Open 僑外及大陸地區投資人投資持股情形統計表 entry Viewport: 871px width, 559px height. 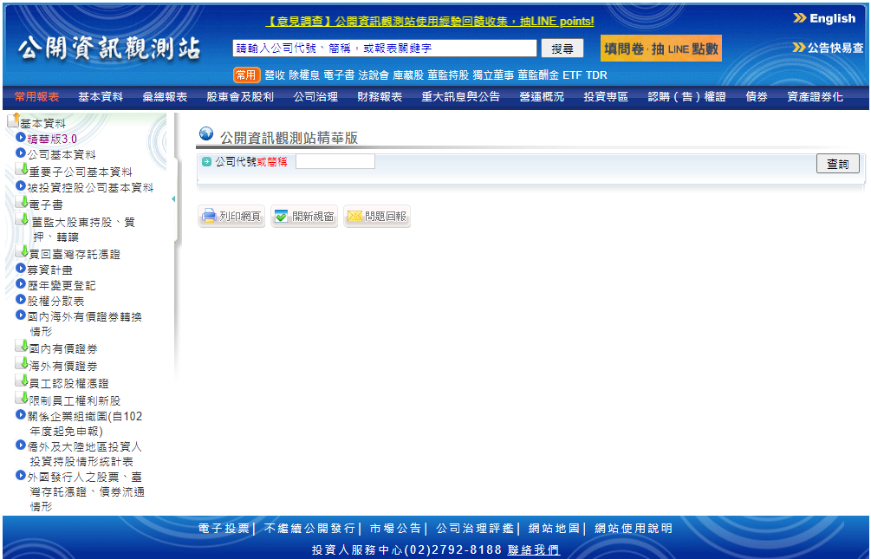click(x=85, y=454)
